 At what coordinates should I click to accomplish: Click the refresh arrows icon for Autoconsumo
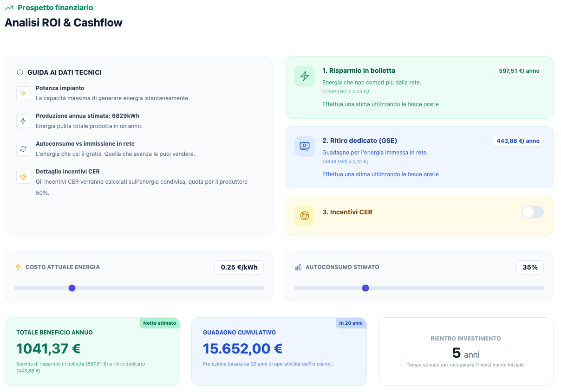click(x=23, y=149)
